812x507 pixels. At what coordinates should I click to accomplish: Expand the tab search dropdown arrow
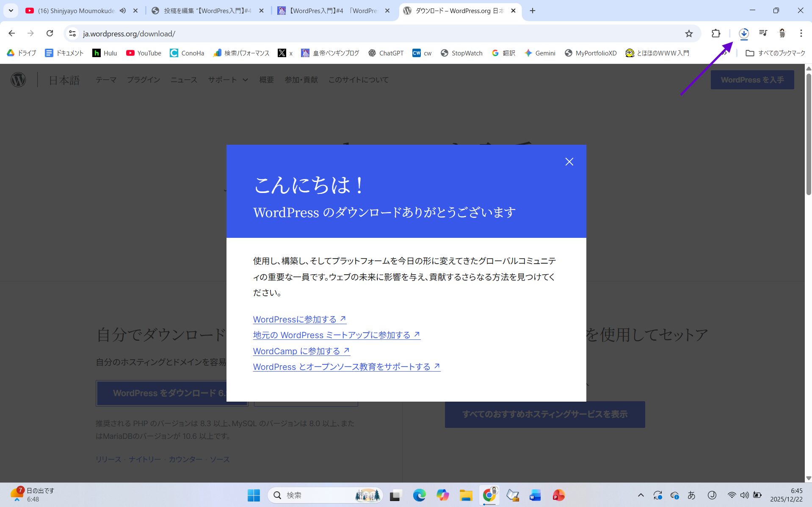tap(11, 11)
